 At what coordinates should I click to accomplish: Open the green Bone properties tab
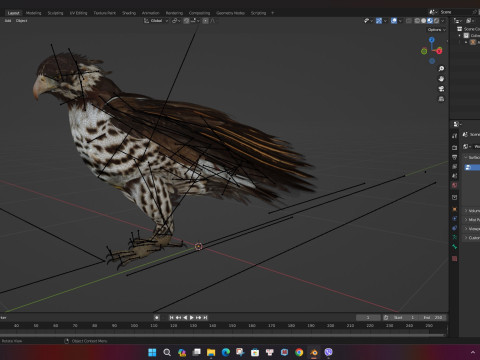point(454,247)
